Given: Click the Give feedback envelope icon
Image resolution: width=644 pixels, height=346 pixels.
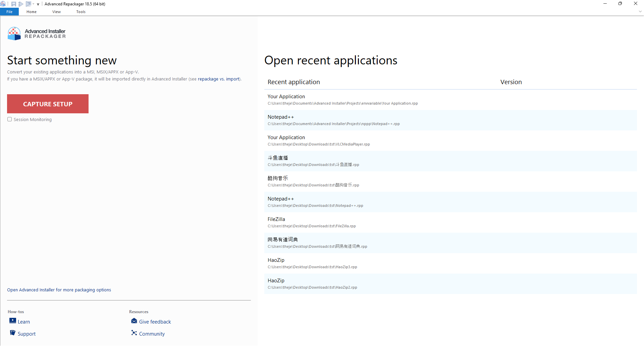Looking at the screenshot, I should [134, 321].
